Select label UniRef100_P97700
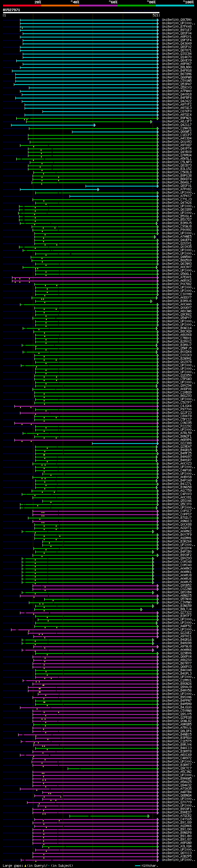Screen dimensions: 197x868 (177, 410)
